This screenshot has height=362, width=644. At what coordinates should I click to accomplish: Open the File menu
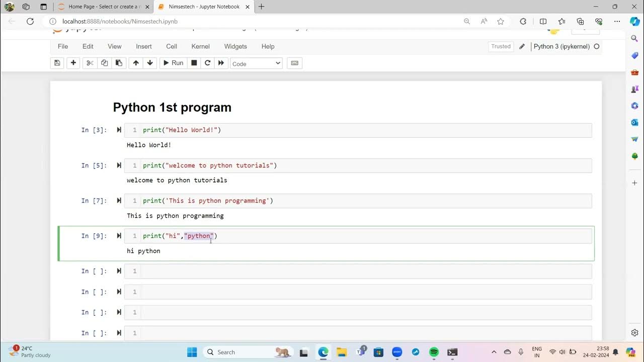pos(63,46)
